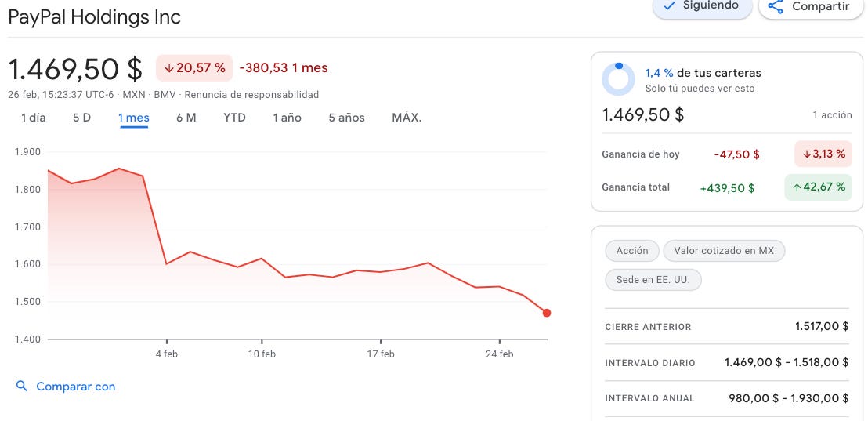Click the 10 feb axis date label
Image resolution: width=868 pixels, height=421 pixels.
click(x=262, y=354)
